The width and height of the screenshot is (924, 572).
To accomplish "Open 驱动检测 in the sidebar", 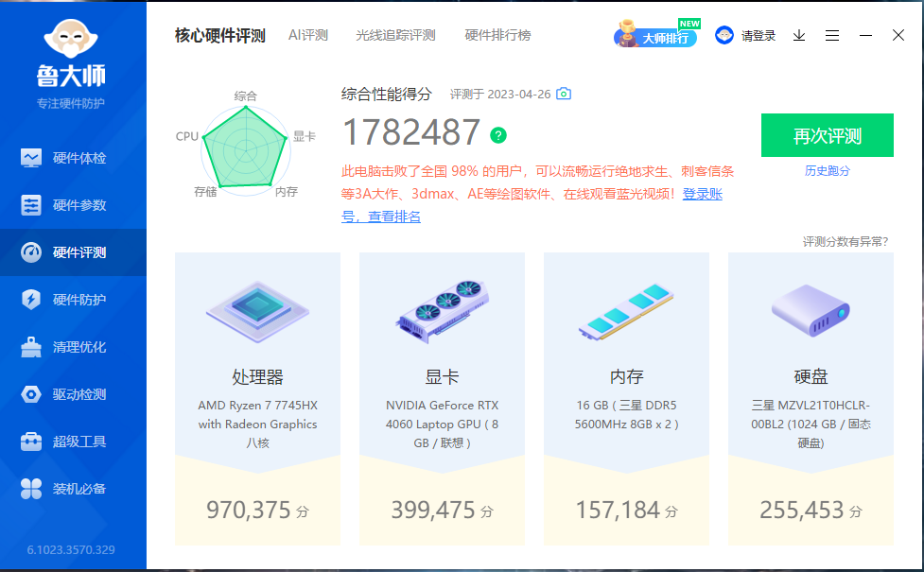I will 73,394.
